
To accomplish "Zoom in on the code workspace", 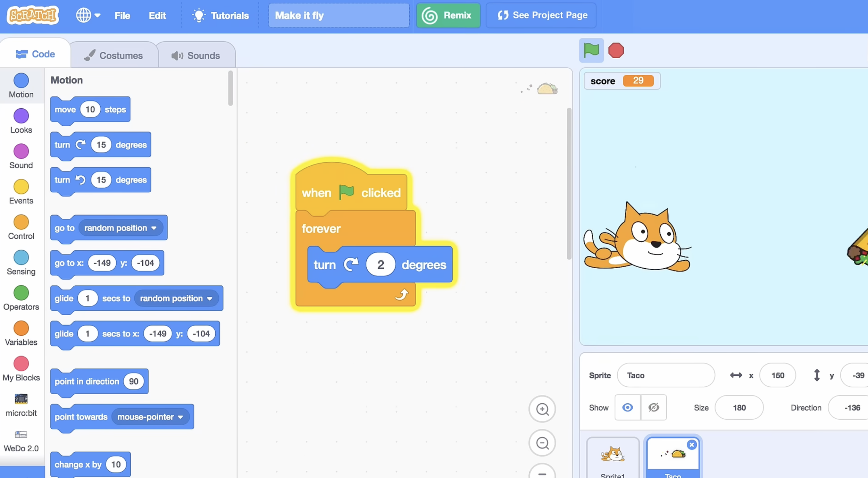I will pos(542,409).
